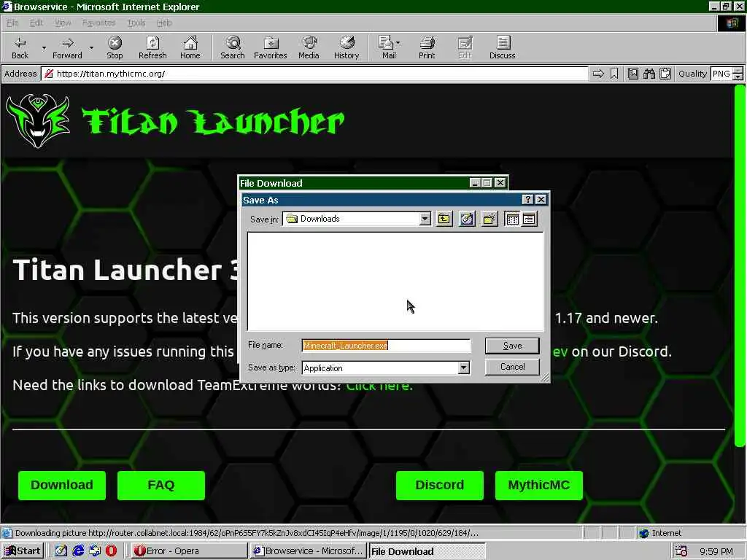Click the bookmark icon next to Go arrow

click(x=614, y=74)
